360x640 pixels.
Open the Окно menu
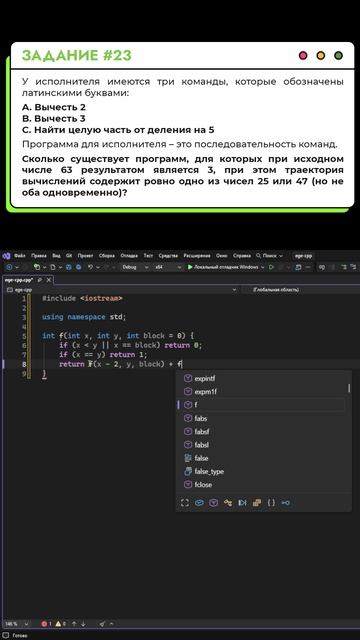coord(222,256)
